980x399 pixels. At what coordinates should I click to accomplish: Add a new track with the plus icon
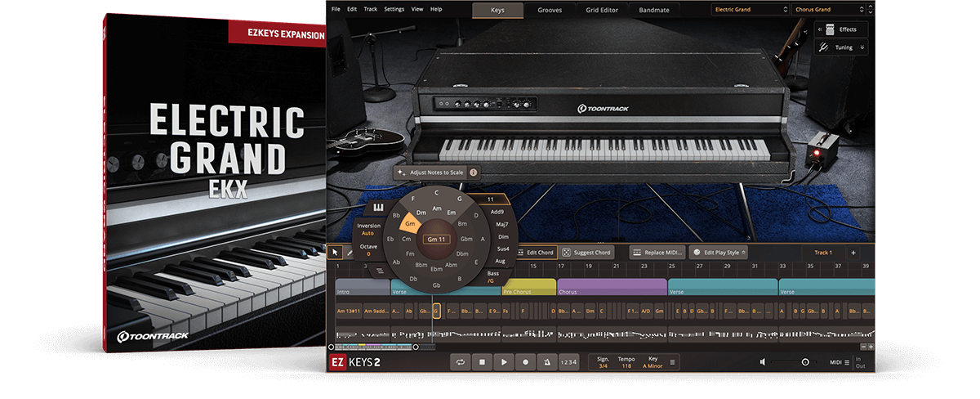(x=853, y=253)
